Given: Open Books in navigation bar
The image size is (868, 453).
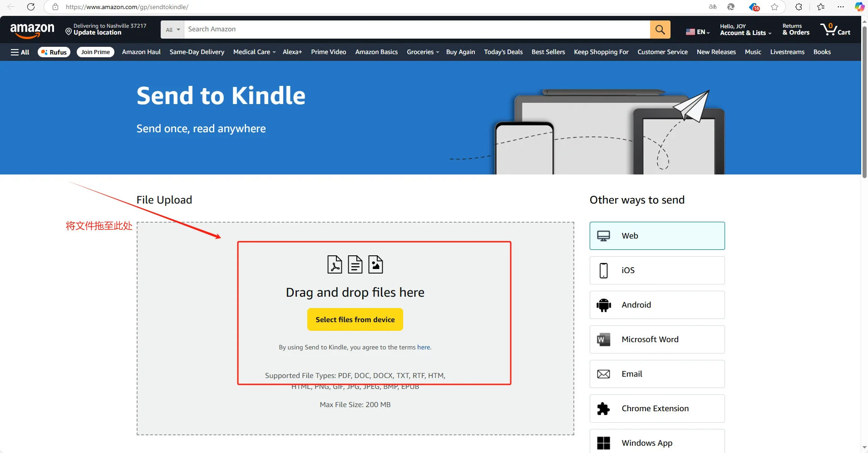Looking at the screenshot, I should [x=822, y=52].
